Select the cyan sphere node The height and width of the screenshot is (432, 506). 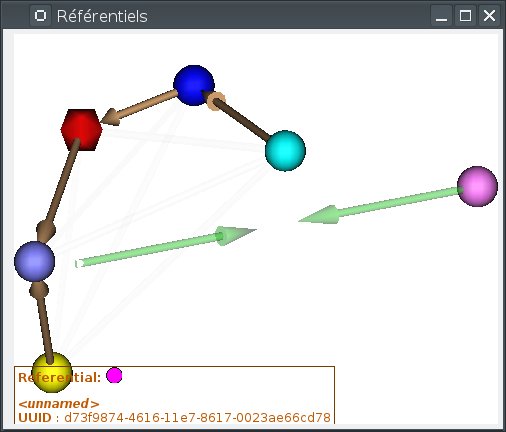coord(285,151)
